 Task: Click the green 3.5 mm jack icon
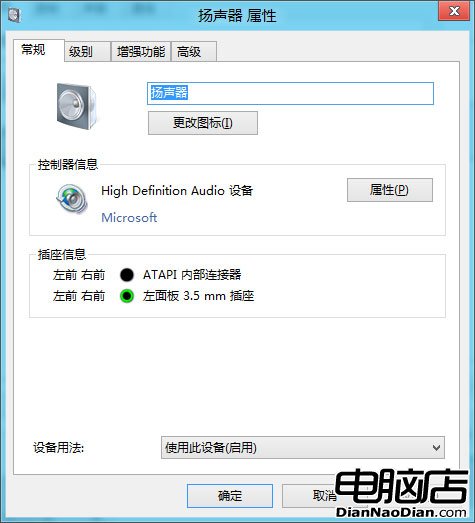point(127,296)
